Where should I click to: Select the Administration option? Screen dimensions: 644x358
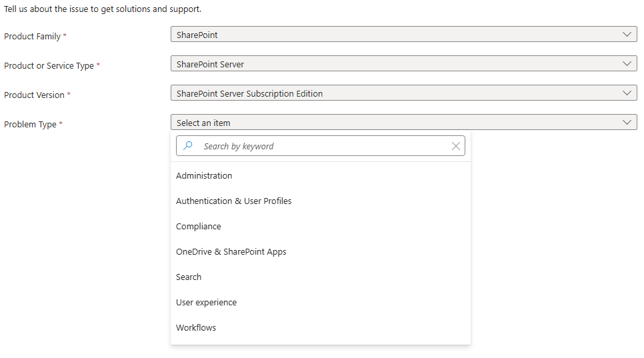321,176
